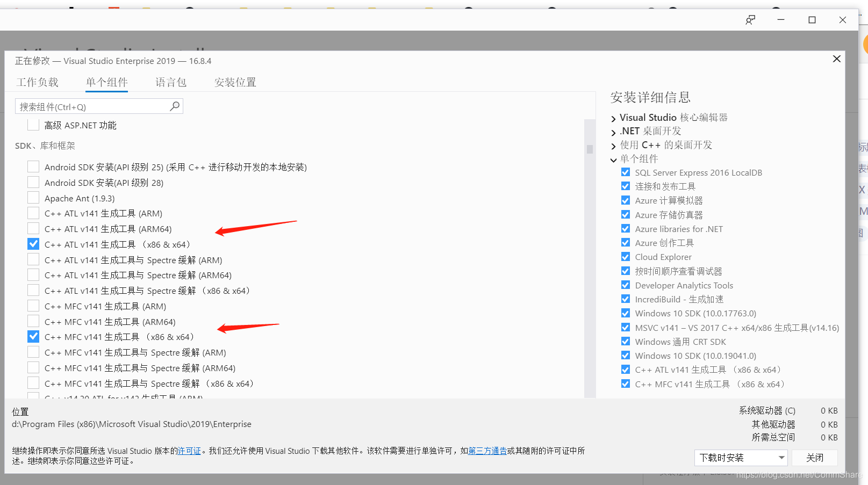Uncheck Azure 存储仿真器 in details
The image size is (868, 485).
[626, 214]
